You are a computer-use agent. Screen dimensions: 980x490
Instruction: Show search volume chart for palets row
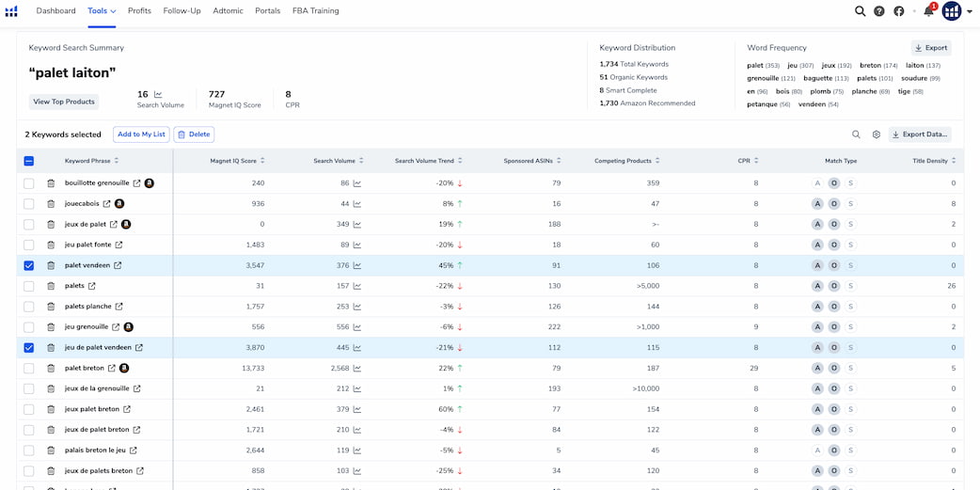click(x=356, y=286)
